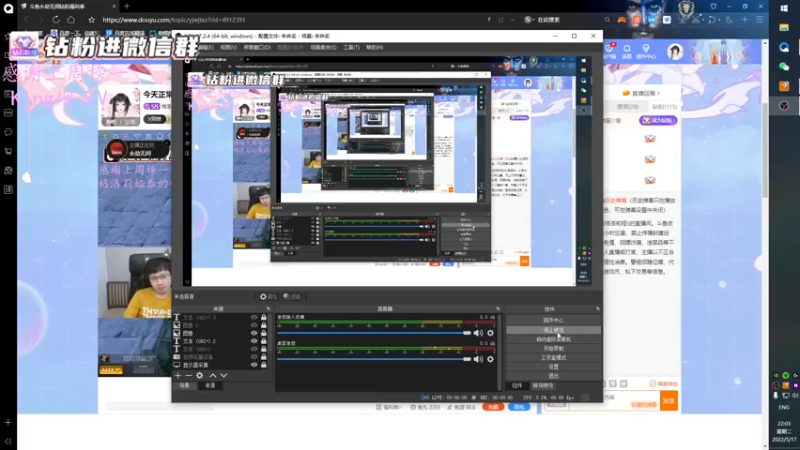
Task: Add a new source with the plus icon
Action: (x=178, y=376)
